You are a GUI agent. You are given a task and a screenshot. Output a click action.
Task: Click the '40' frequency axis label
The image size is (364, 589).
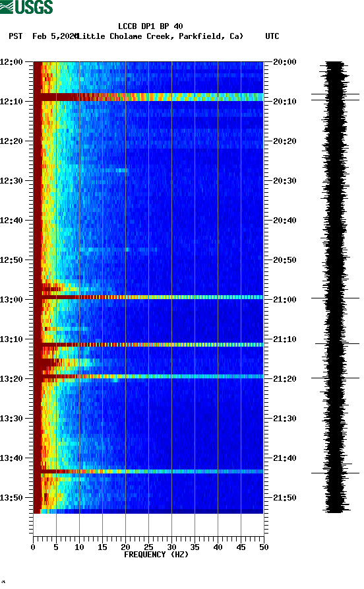pos(218,547)
